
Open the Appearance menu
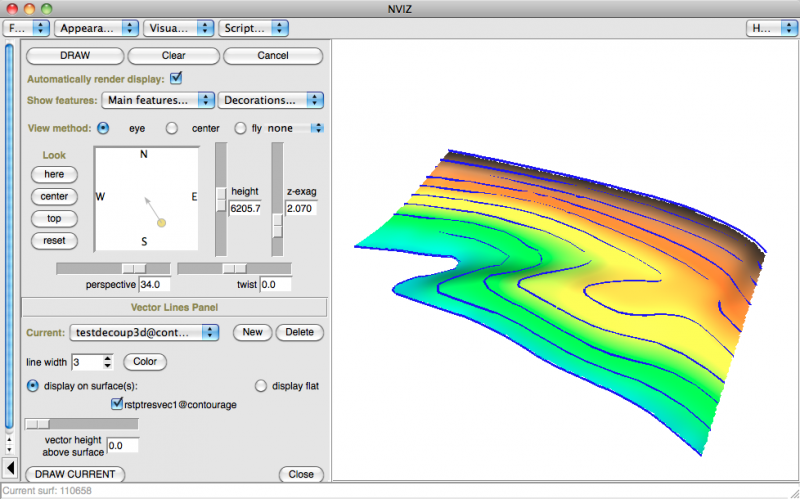(x=95, y=28)
